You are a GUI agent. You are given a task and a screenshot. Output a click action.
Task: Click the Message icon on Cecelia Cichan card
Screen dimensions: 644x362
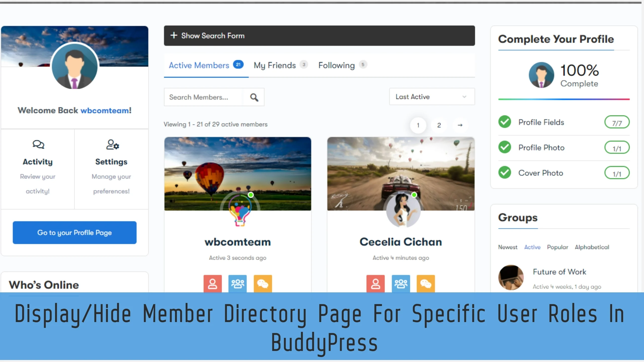pos(425,283)
